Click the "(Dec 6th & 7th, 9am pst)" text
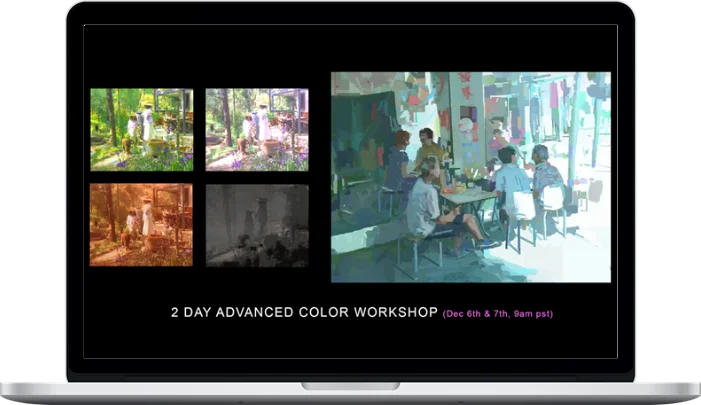 pyautogui.click(x=498, y=314)
